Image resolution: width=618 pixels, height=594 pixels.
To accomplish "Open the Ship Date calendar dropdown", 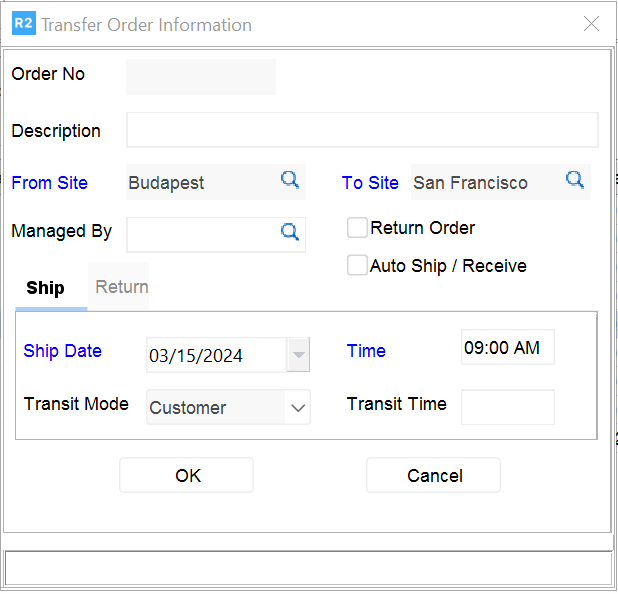I will [x=298, y=355].
